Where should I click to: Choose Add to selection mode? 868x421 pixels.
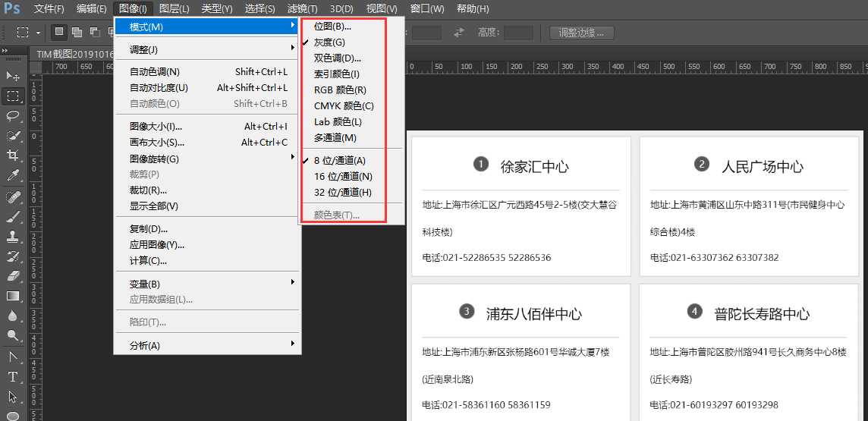[x=77, y=32]
